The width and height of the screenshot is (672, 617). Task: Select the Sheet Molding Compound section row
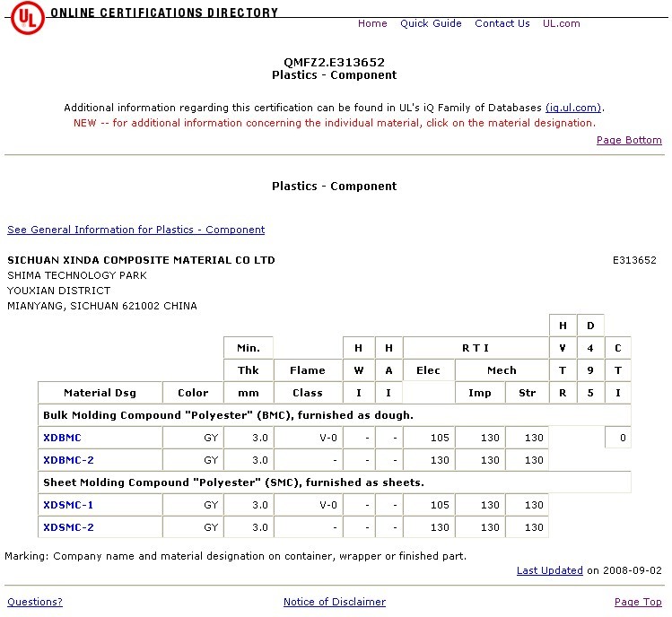tap(335, 482)
